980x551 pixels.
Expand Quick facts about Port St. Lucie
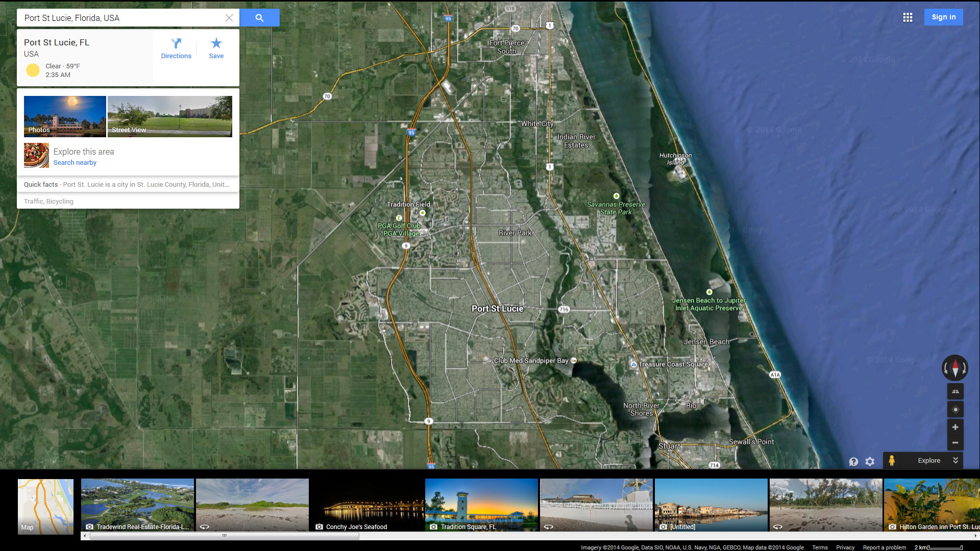[128, 185]
